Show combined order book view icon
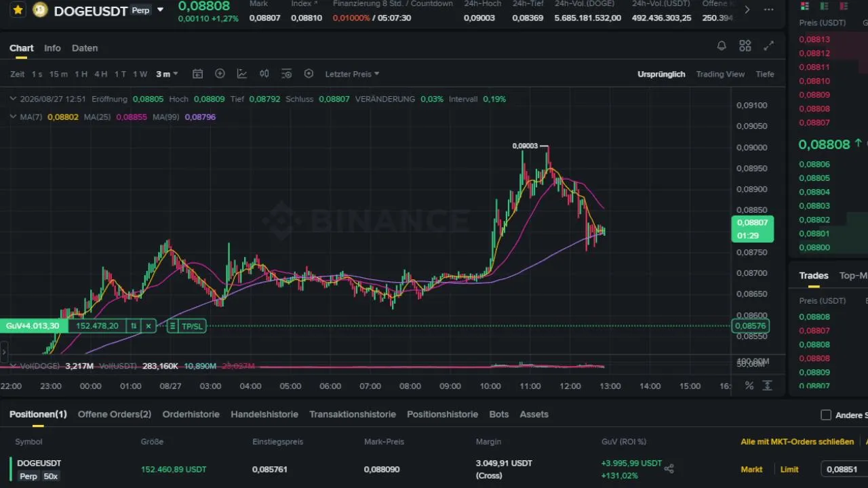This screenshot has height=488, width=868. (805, 6)
